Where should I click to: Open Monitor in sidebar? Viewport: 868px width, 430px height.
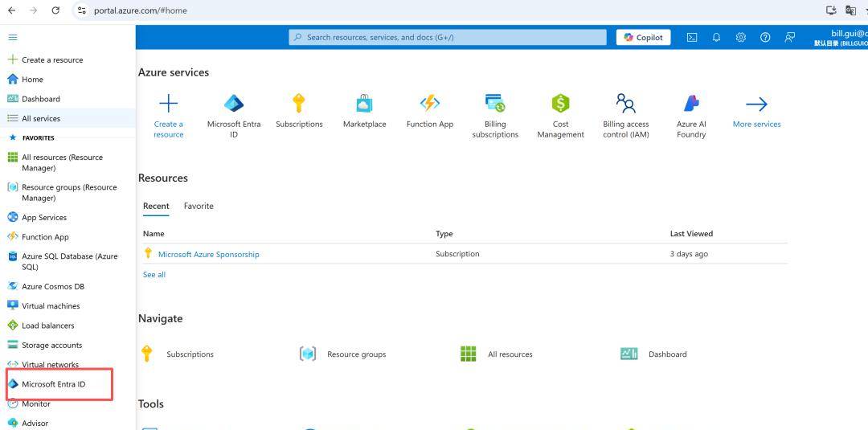[x=29, y=404]
